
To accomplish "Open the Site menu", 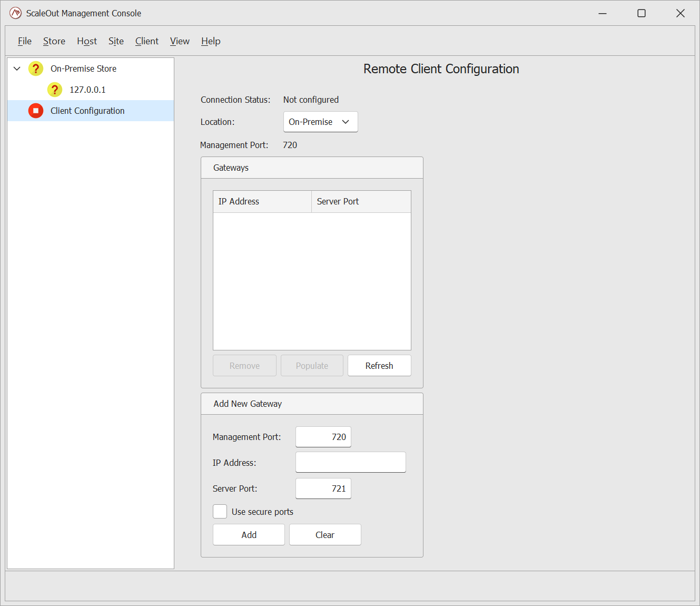I will 116,41.
